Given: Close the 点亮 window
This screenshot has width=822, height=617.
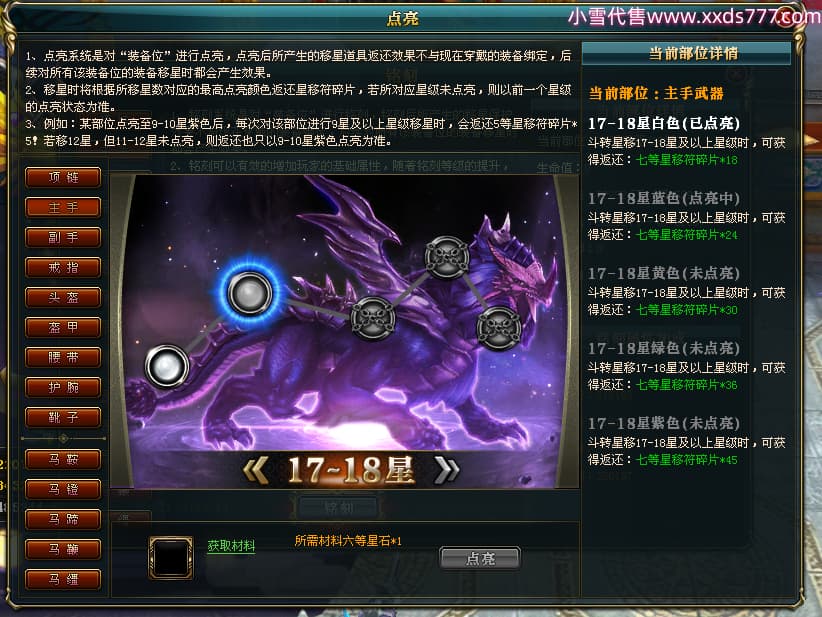Looking at the screenshot, I should (x=786, y=16).
